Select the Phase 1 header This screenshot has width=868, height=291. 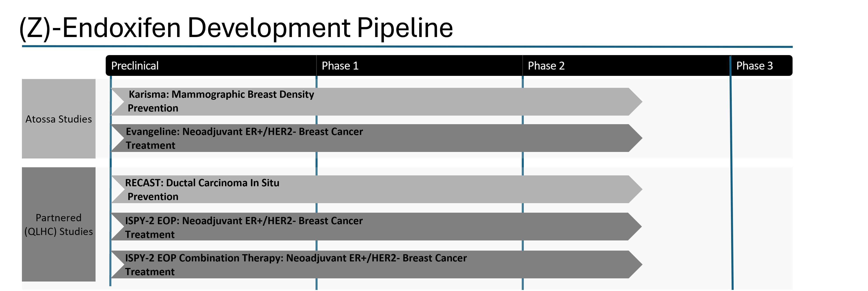click(340, 66)
